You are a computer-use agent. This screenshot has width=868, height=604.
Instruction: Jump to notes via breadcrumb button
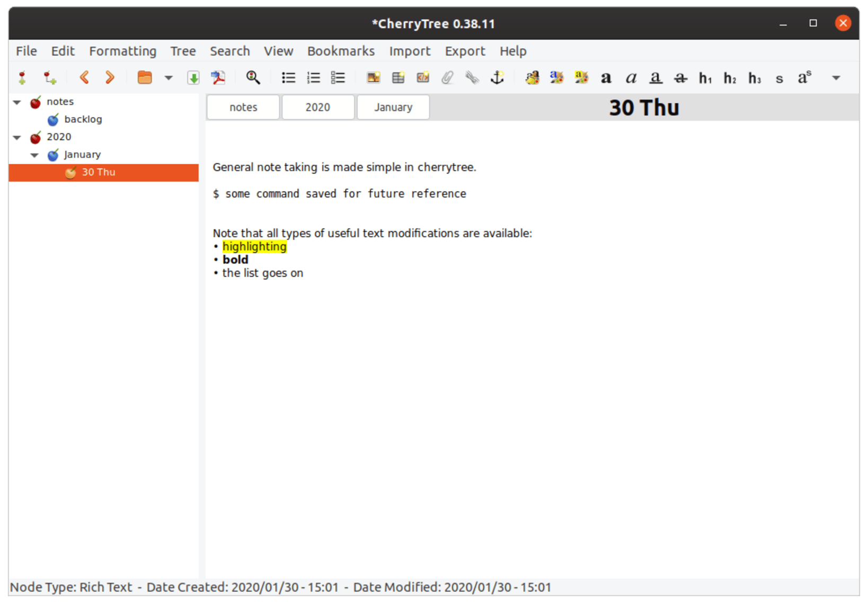(x=243, y=107)
